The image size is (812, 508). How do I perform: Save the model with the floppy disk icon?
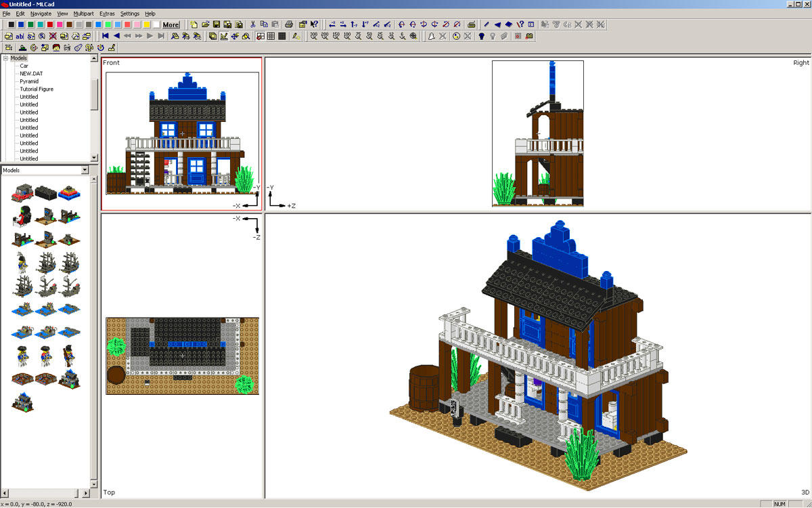(217, 24)
